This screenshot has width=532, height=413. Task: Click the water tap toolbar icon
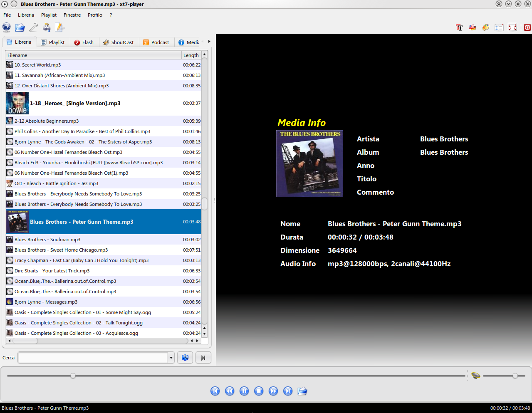point(47,27)
